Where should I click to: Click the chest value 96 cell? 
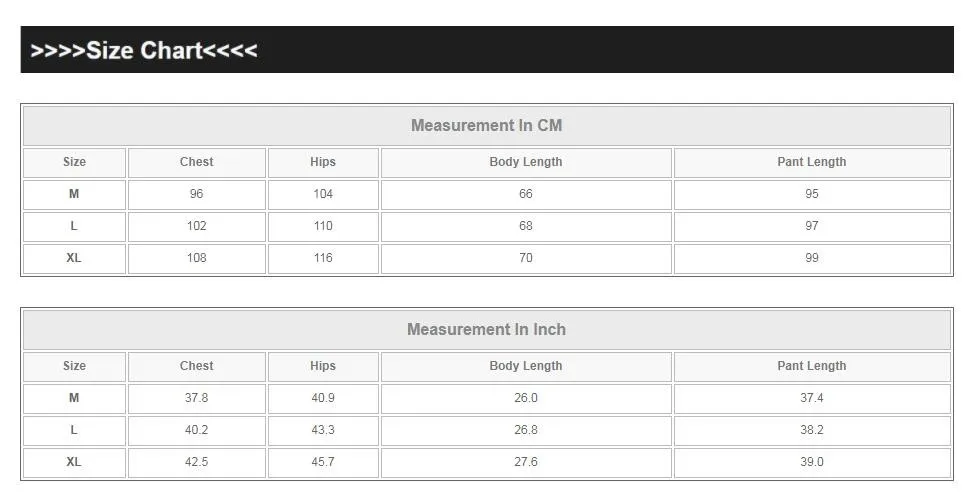pos(196,194)
